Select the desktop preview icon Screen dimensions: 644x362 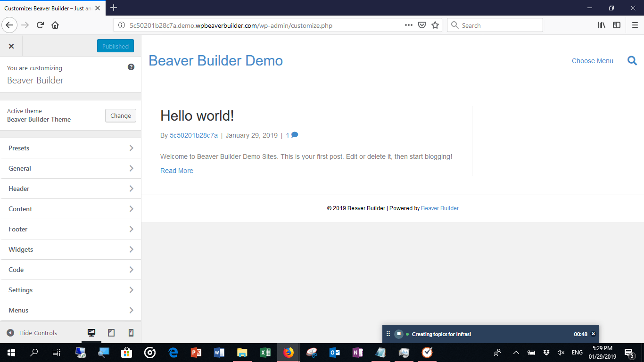tap(91, 332)
